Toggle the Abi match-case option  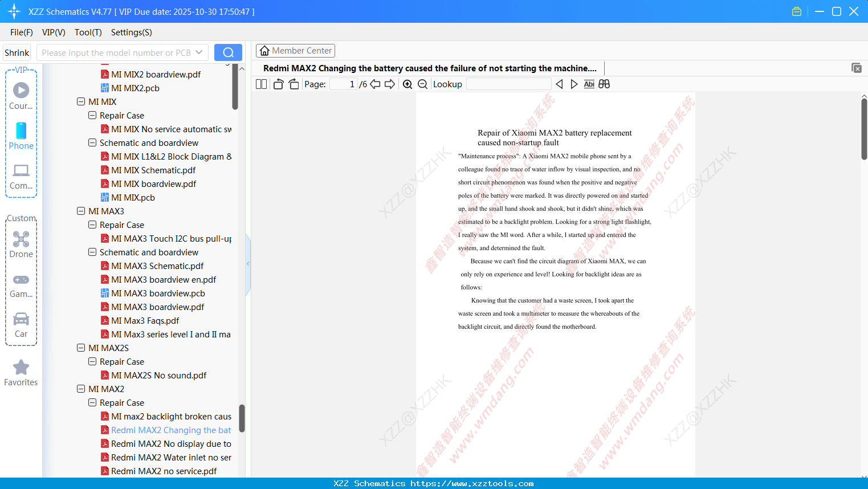589,84
